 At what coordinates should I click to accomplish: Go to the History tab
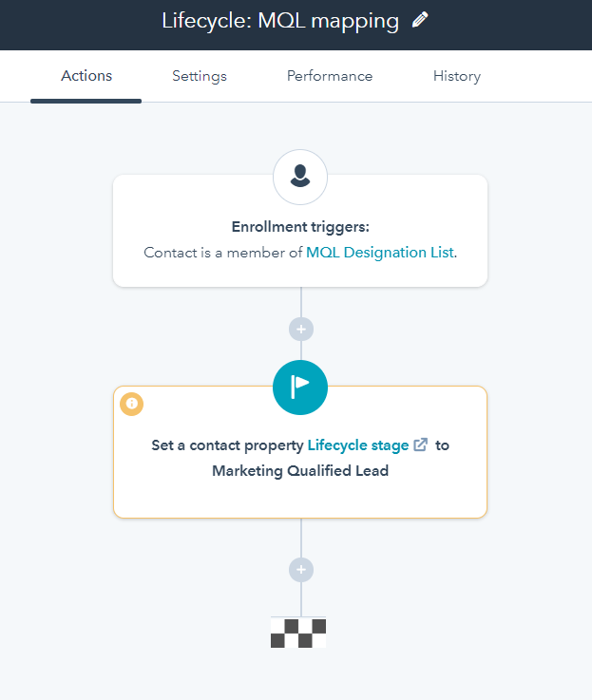coord(457,76)
